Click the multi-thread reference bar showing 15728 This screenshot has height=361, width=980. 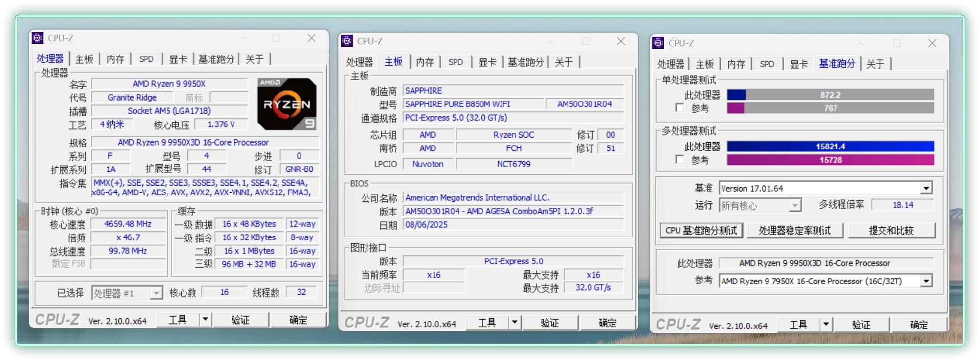[830, 160]
